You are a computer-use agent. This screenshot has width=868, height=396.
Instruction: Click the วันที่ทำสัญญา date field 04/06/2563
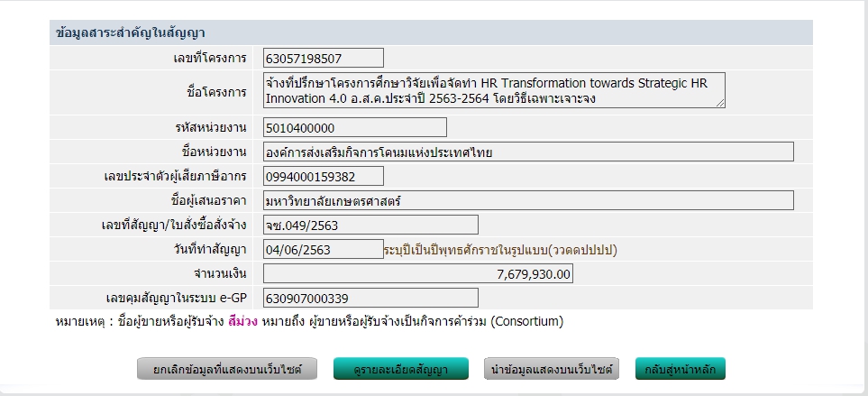point(323,249)
